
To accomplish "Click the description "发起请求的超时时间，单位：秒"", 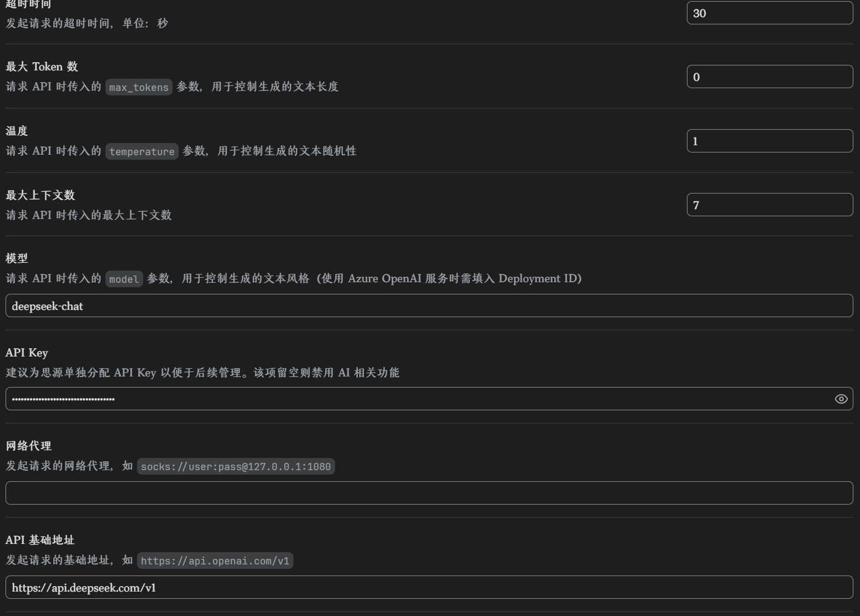I will (x=87, y=23).
